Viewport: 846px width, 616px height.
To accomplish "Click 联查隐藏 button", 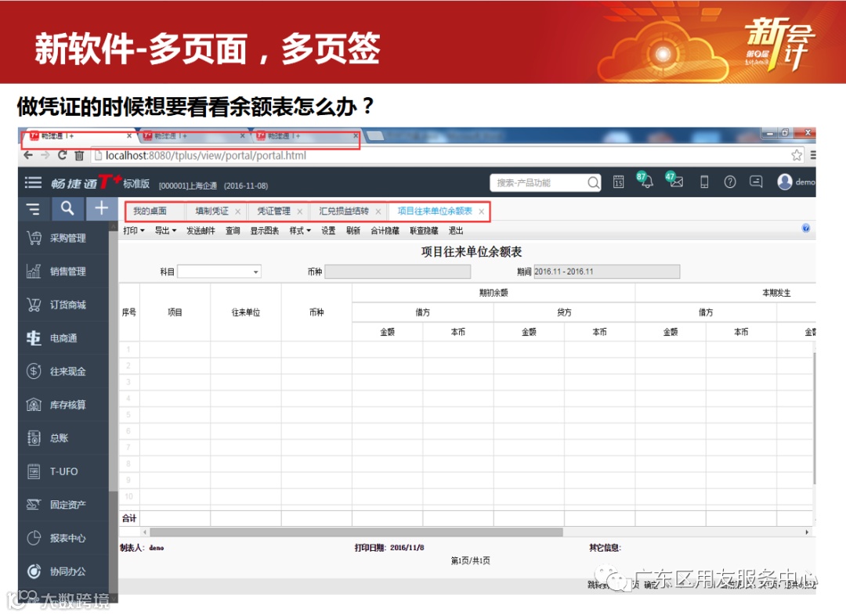I will pyautogui.click(x=424, y=231).
